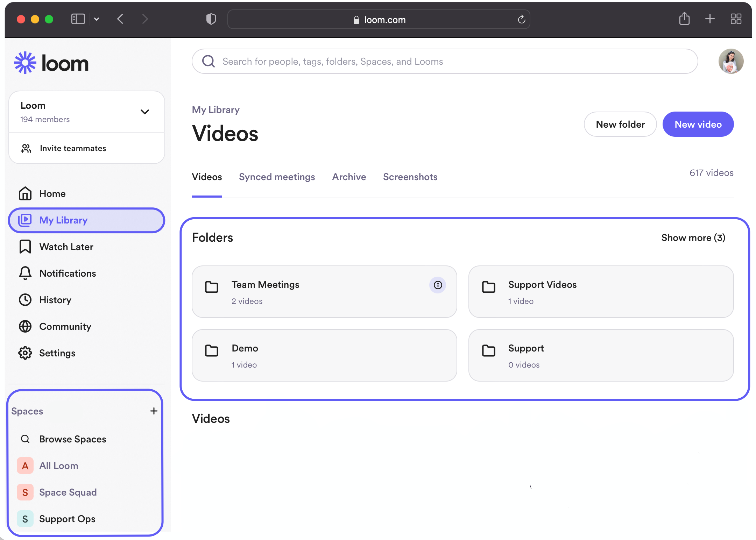The height and width of the screenshot is (540, 756).
Task: Click the Loom search field
Action: [x=444, y=62]
